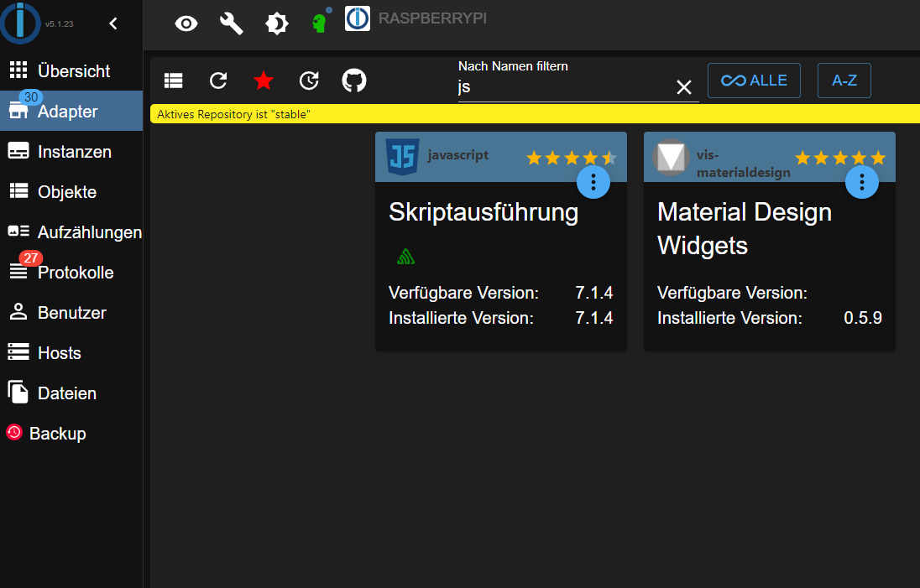This screenshot has width=920, height=588.
Task: Open Backup in the sidebar
Action: point(57,434)
